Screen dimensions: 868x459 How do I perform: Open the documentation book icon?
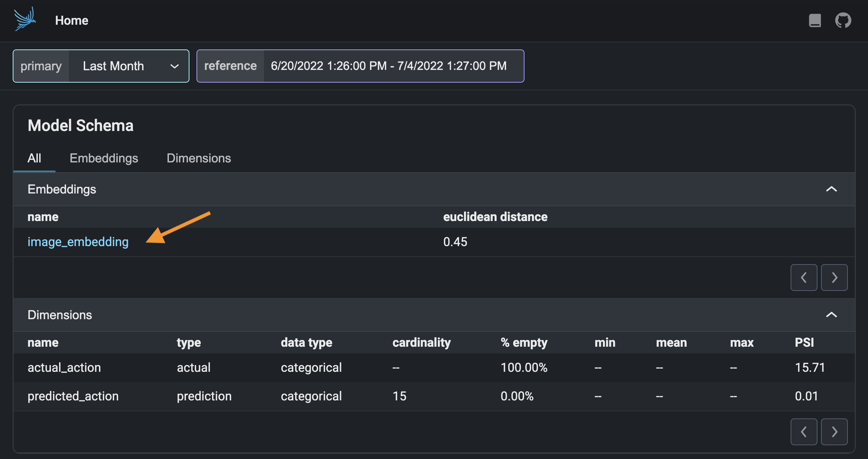coord(815,20)
